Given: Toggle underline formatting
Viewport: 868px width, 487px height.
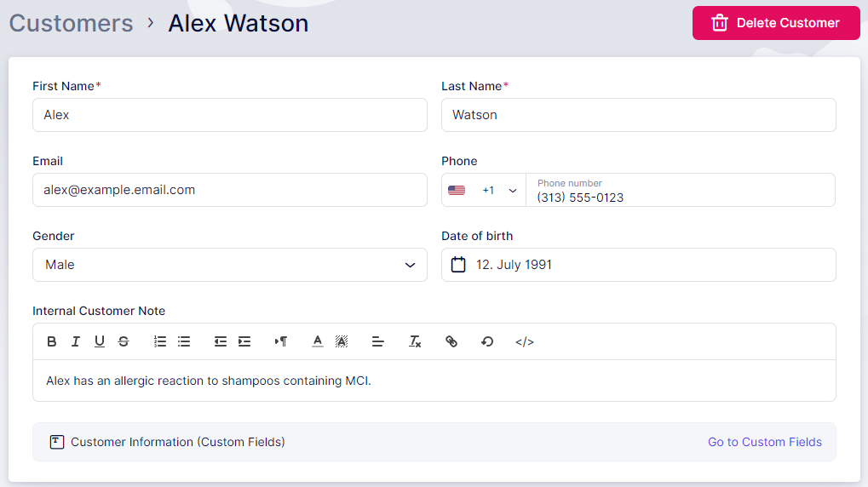Looking at the screenshot, I should click(x=100, y=341).
